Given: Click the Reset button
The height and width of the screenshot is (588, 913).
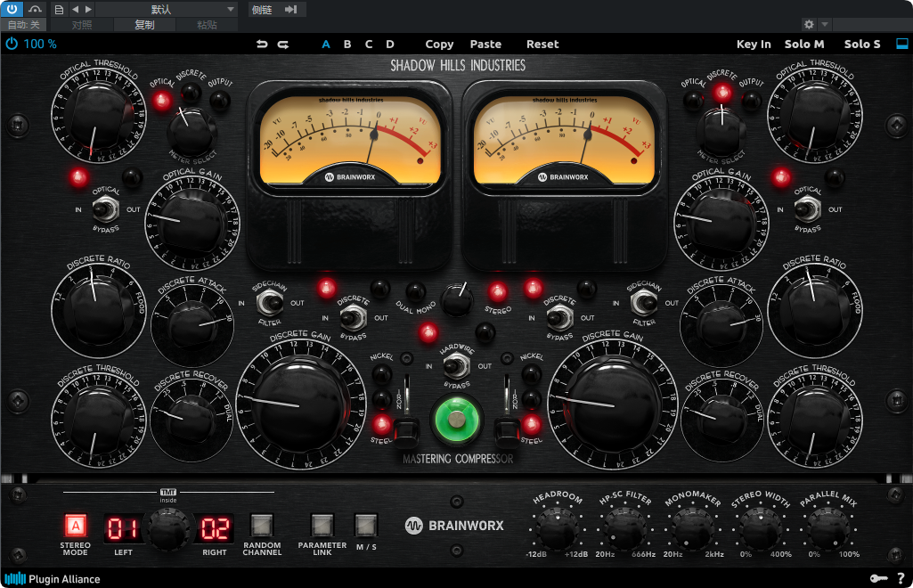Looking at the screenshot, I should point(542,45).
